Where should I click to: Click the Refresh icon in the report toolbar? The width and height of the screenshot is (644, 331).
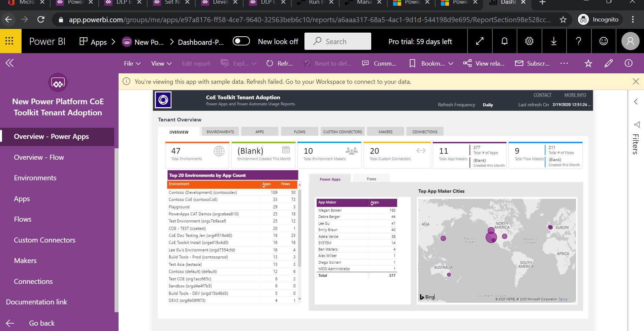269,63
